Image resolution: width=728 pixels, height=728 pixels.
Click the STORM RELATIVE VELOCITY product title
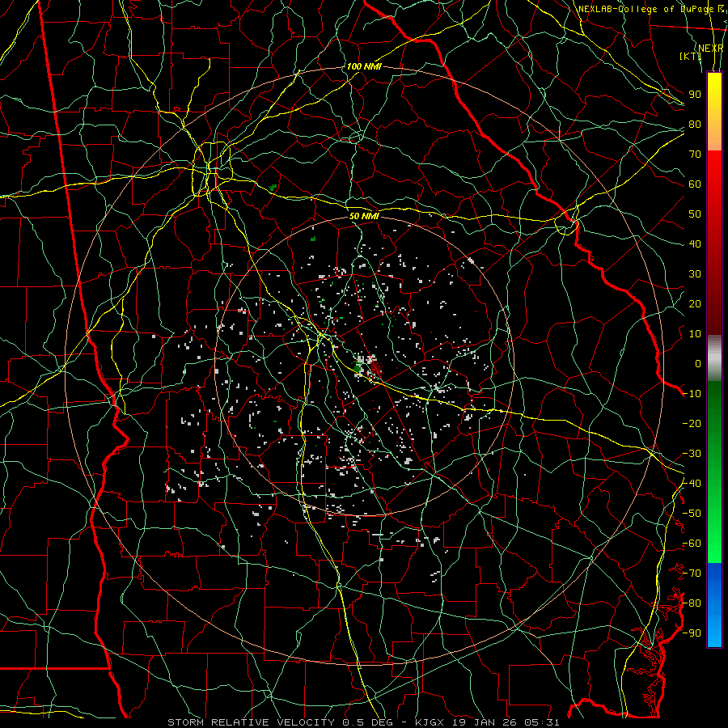(x=252, y=722)
